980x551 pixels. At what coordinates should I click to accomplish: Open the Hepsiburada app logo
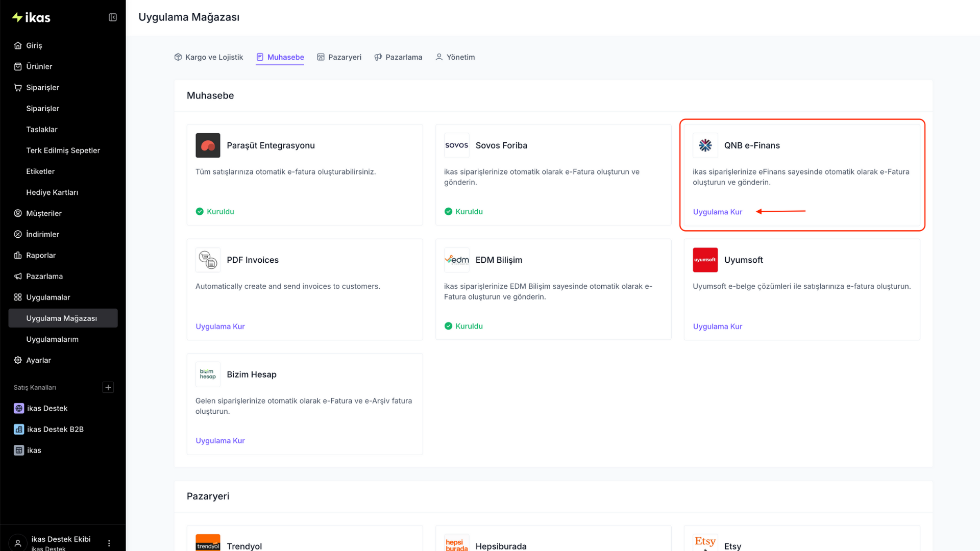point(456,543)
